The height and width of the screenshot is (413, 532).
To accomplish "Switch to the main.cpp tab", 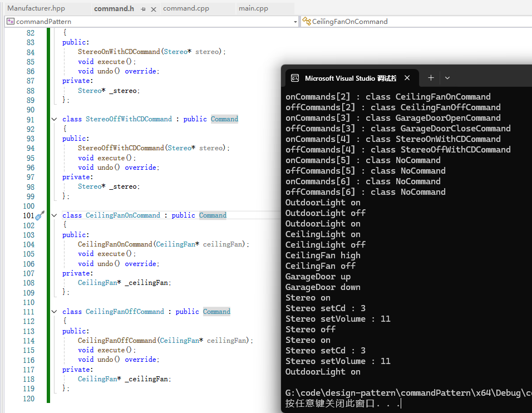I will coord(253,8).
